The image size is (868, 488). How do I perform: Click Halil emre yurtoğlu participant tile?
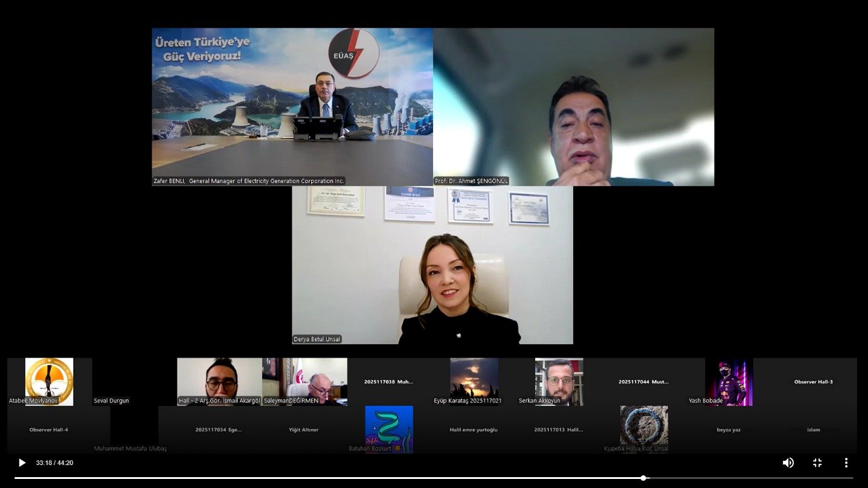click(474, 429)
